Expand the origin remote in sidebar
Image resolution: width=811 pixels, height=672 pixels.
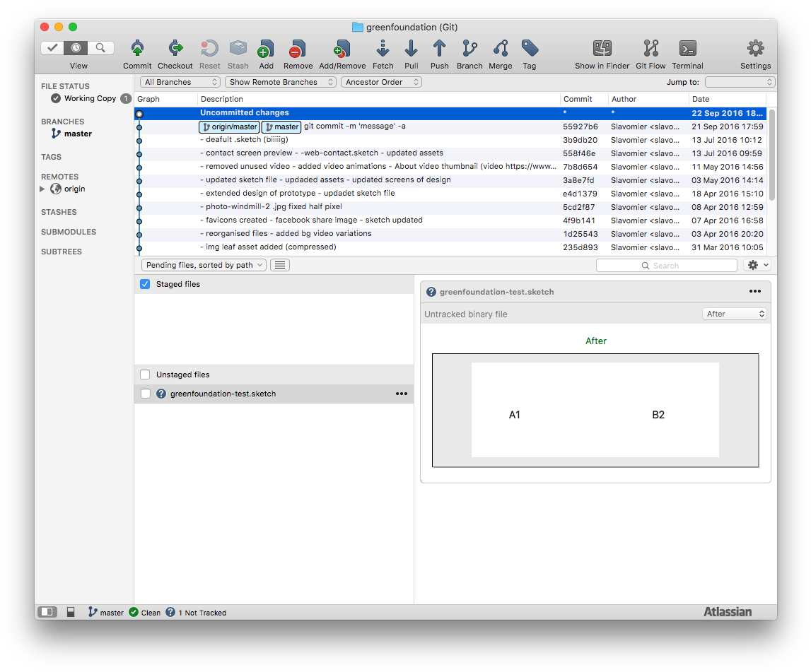[x=41, y=189]
